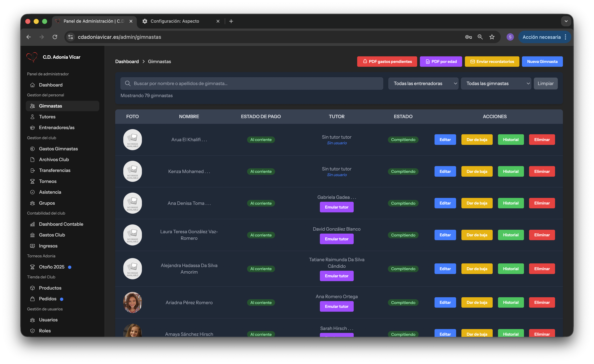Image resolution: width=594 pixels, height=364 pixels.
Task: Click the Archivos Club file icon
Action: tap(33, 159)
